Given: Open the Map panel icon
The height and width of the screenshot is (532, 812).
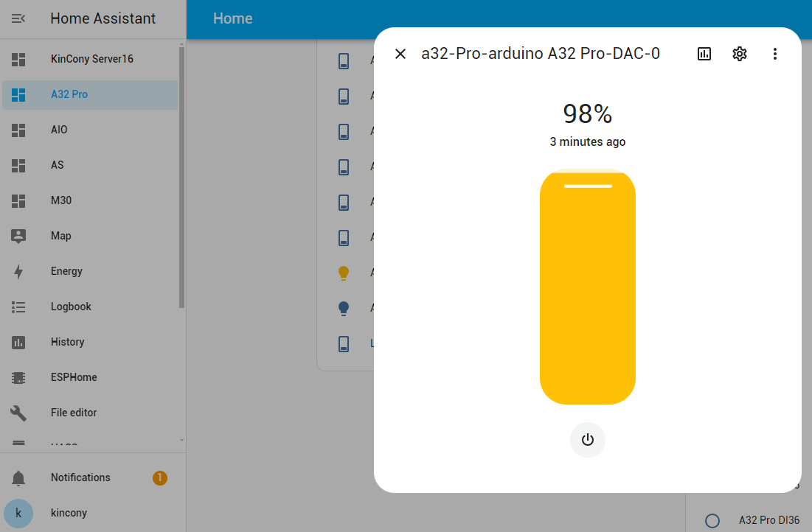Looking at the screenshot, I should [18, 236].
